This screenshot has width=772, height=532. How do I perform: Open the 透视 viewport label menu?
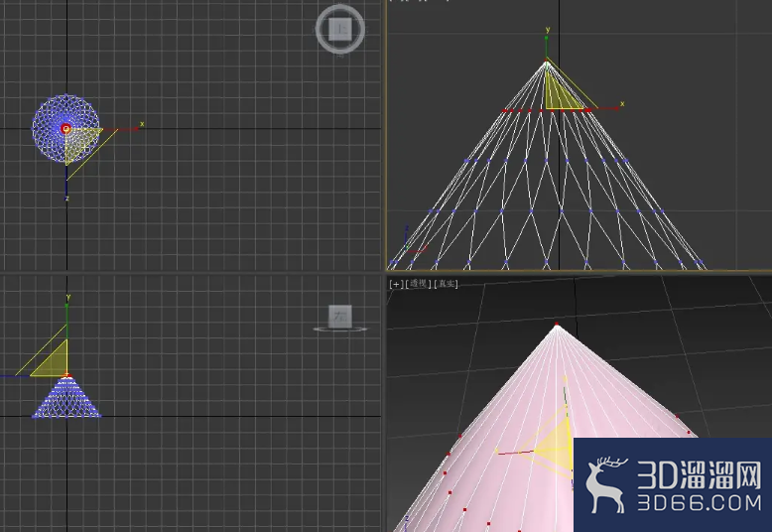pos(419,284)
